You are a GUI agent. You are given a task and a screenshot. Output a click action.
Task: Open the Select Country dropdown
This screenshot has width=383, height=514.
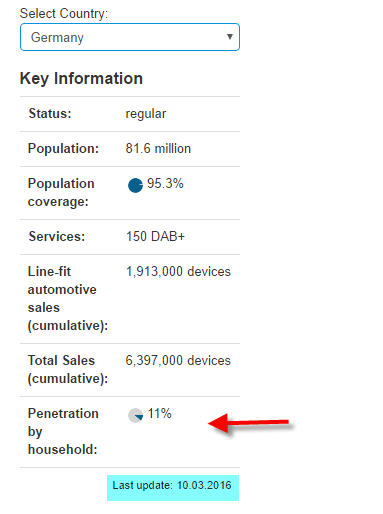(x=130, y=37)
